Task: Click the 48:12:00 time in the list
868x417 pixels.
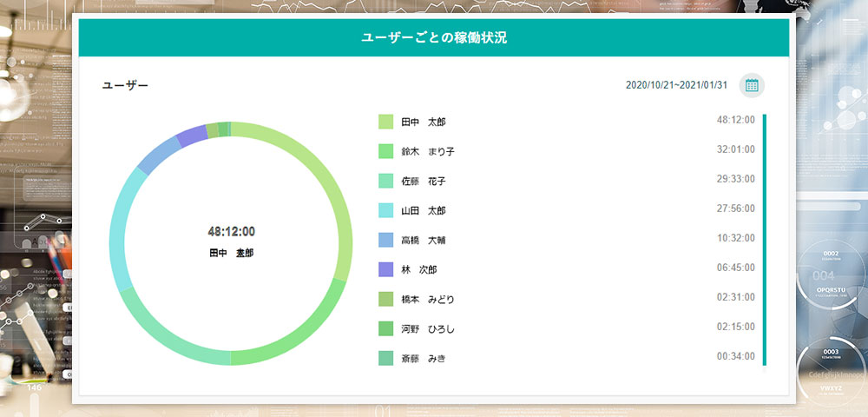Action: (736, 120)
